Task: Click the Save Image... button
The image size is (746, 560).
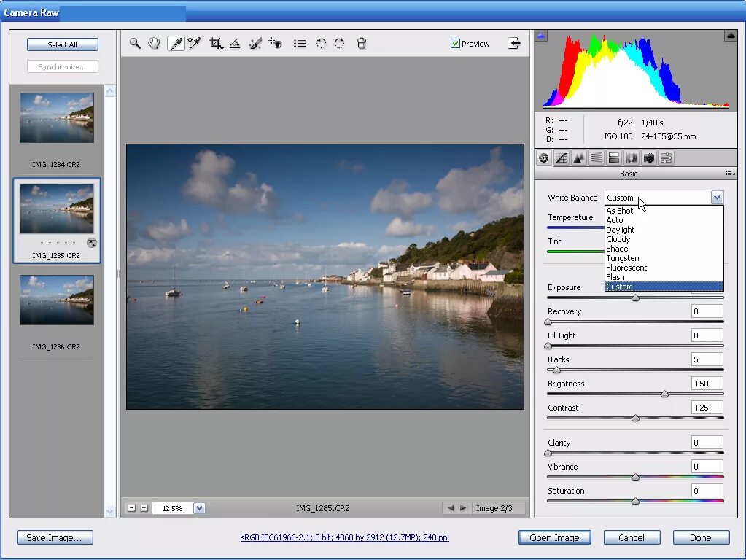Action: [55, 537]
